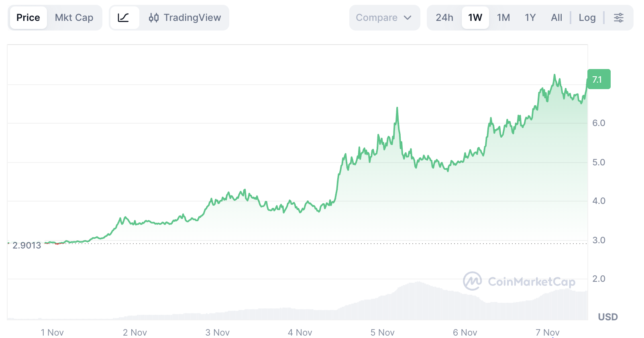Select the 1M time range
The height and width of the screenshot is (338, 644).
click(503, 17)
